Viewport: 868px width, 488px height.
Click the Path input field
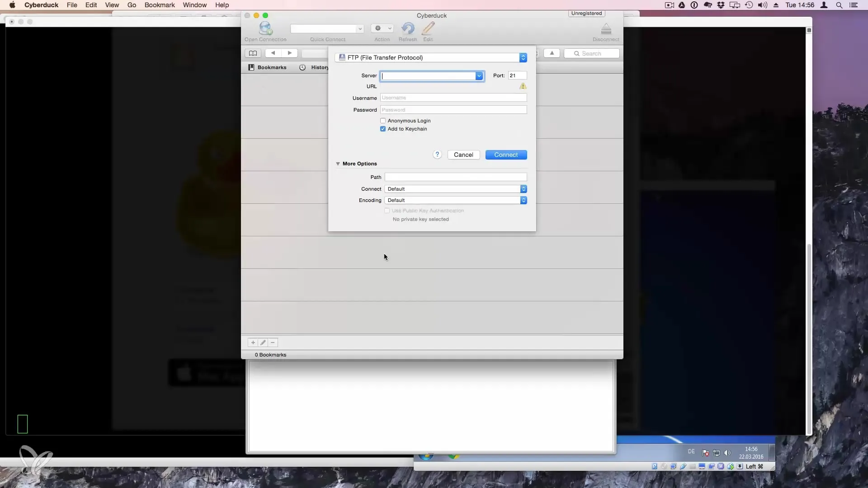pos(456,177)
